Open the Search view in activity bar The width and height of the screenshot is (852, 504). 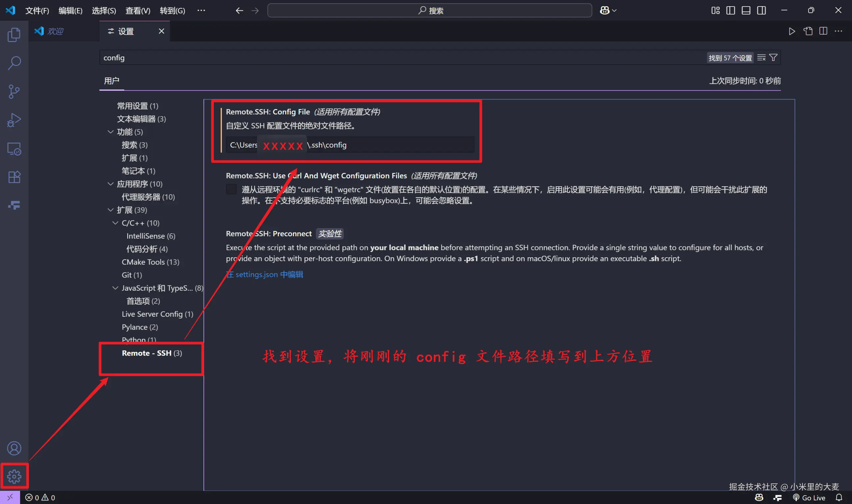(14, 63)
